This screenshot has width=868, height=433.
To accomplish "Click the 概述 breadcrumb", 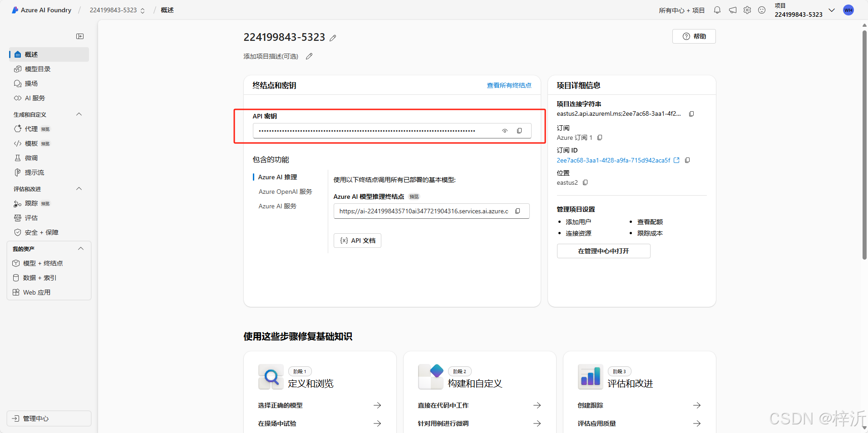I will [x=167, y=10].
